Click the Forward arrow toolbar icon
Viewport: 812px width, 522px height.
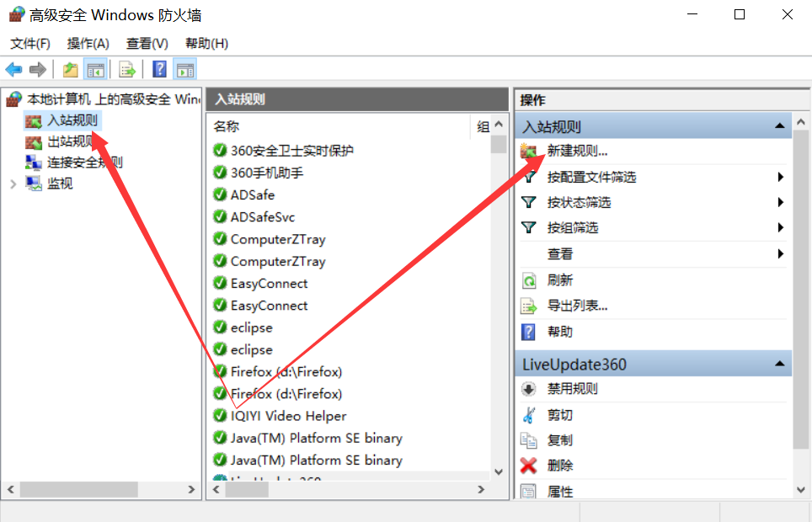[38, 69]
